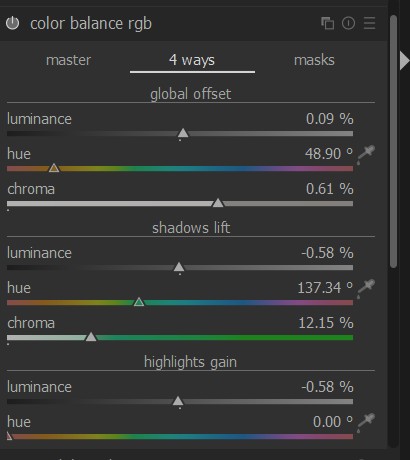This screenshot has height=460, width=410.
Task: Click the 137.34 ° shadows hue value
Action: [325, 288]
